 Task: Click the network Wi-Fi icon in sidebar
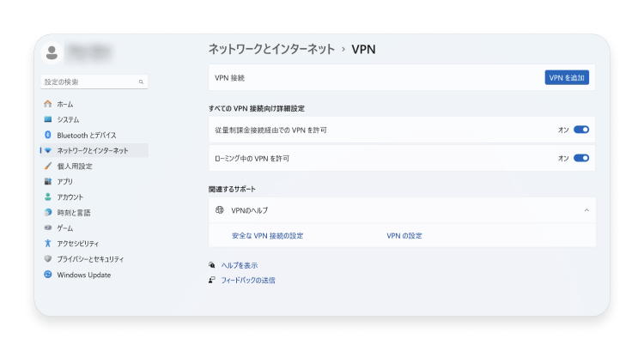coord(47,151)
